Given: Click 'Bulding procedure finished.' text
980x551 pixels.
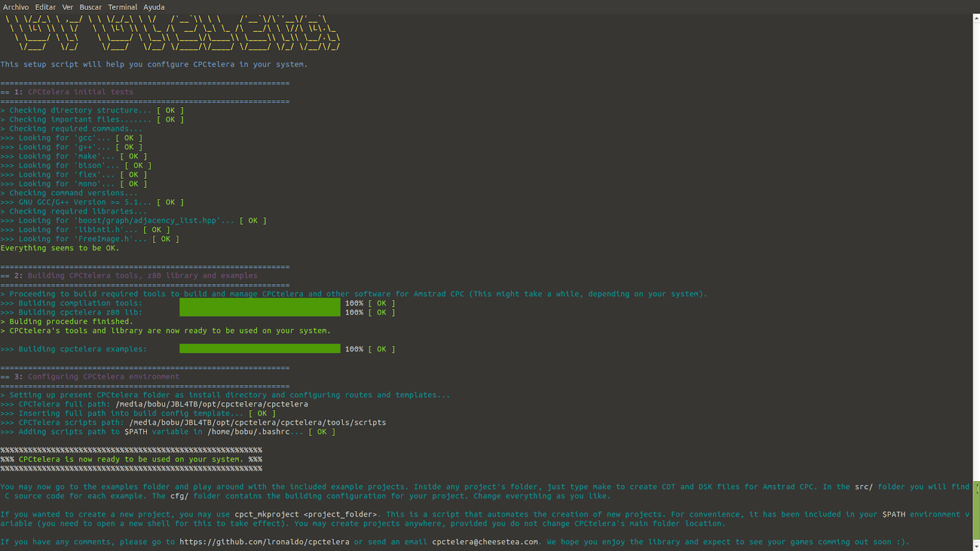Looking at the screenshot, I should click(x=71, y=321).
